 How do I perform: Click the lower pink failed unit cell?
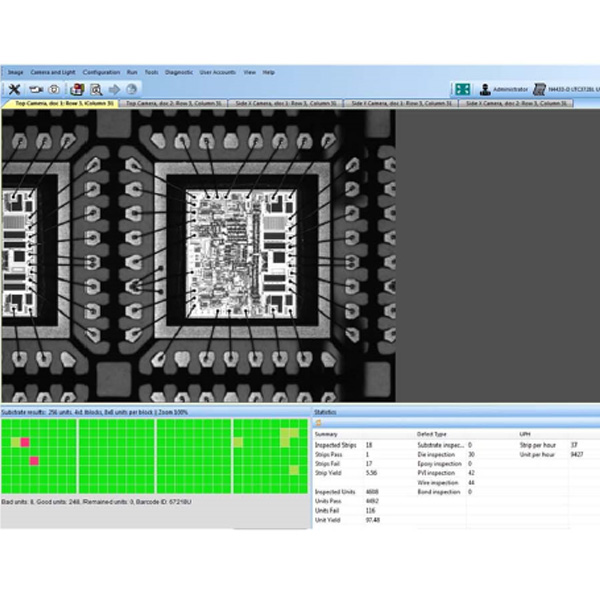34,461
